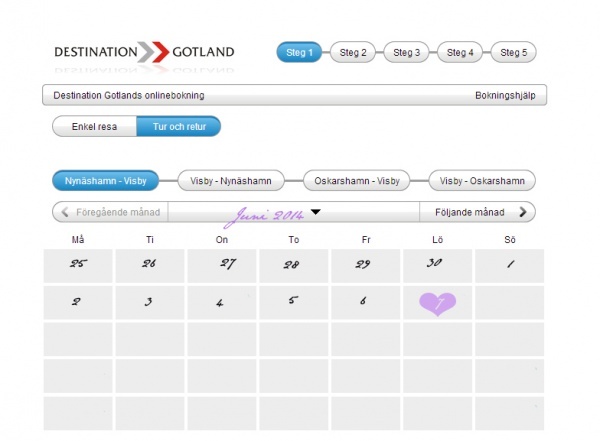Pick Monday date 2 in the calendar
This screenshot has width=600, height=441.
(78, 303)
